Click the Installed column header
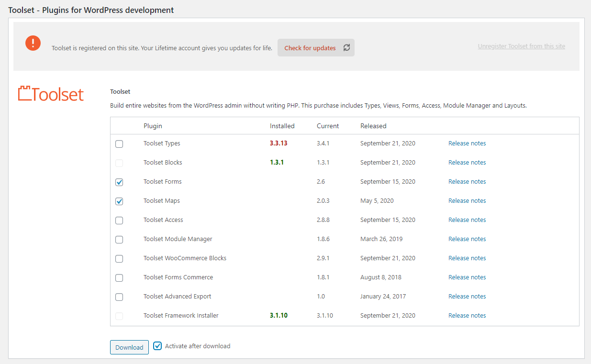591x364 pixels. coord(282,126)
